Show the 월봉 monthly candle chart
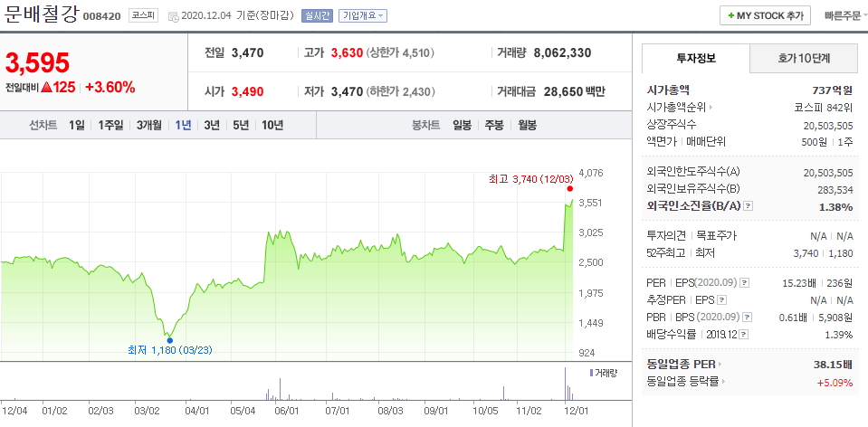 (527, 125)
